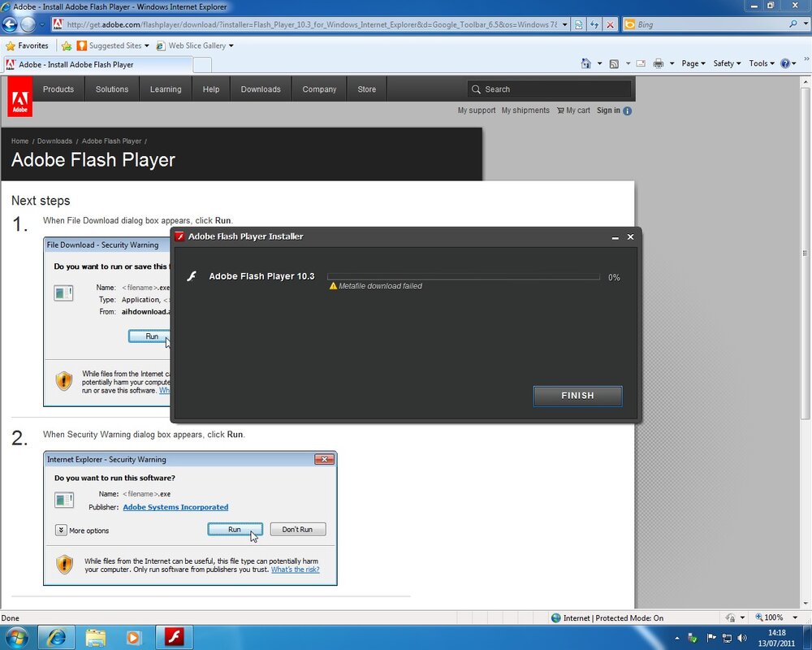Open the address bar history dropdown

564,24
